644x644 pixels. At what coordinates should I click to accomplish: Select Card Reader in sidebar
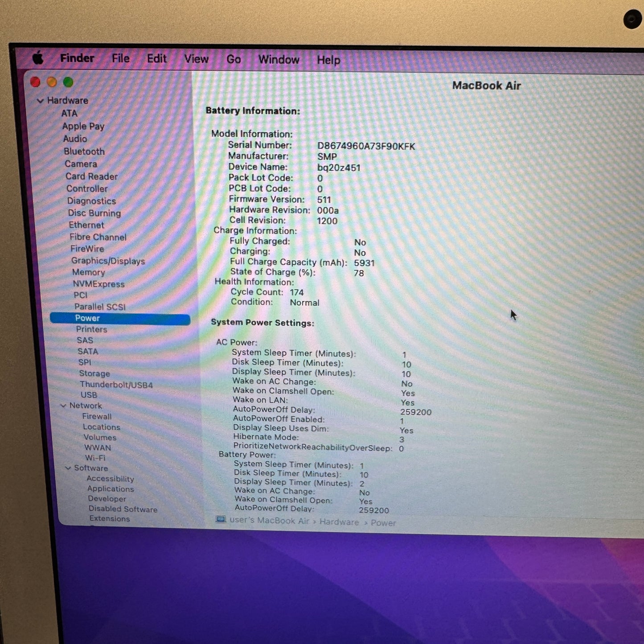pos(92,176)
